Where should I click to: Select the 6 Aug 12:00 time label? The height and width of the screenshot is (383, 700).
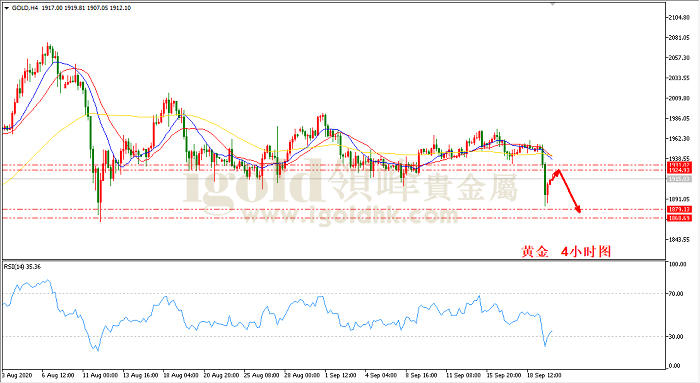pos(58,375)
